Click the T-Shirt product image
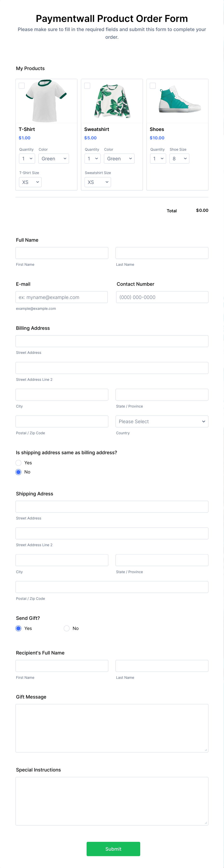This screenshot has height=868, width=224. point(46,101)
